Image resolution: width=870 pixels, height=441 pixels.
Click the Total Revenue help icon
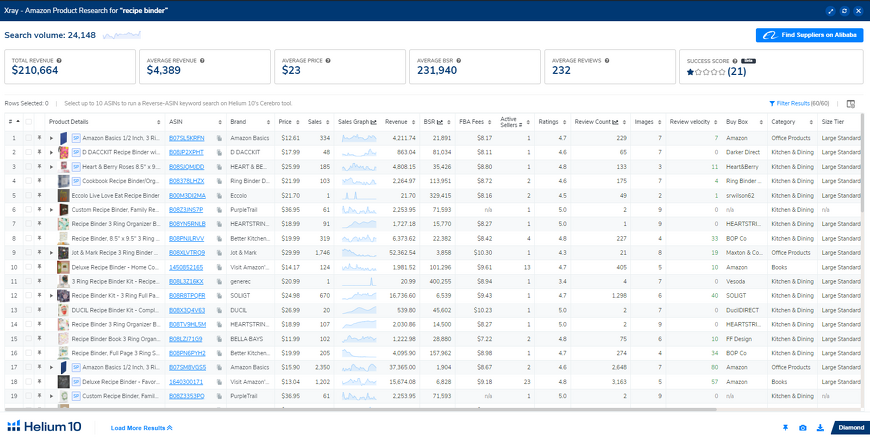[x=59, y=60]
